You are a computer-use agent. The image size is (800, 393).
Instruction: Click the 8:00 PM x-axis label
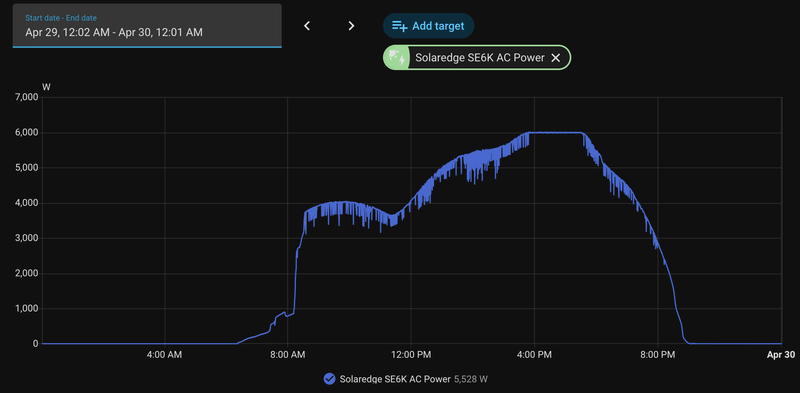[658, 355]
